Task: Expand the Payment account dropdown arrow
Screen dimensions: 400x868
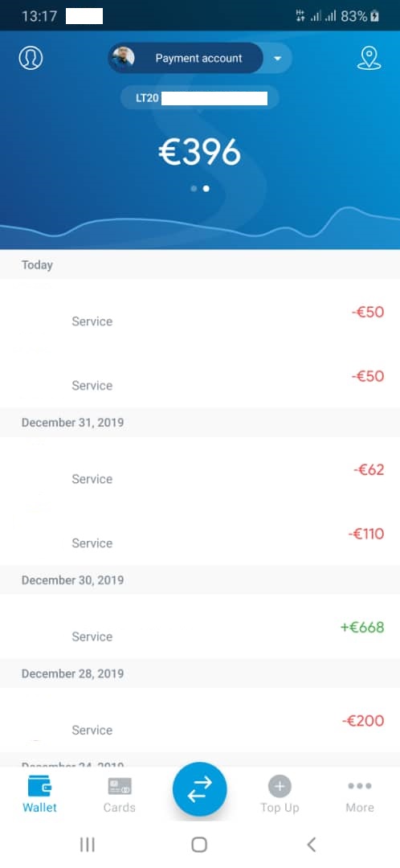Action: point(278,58)
